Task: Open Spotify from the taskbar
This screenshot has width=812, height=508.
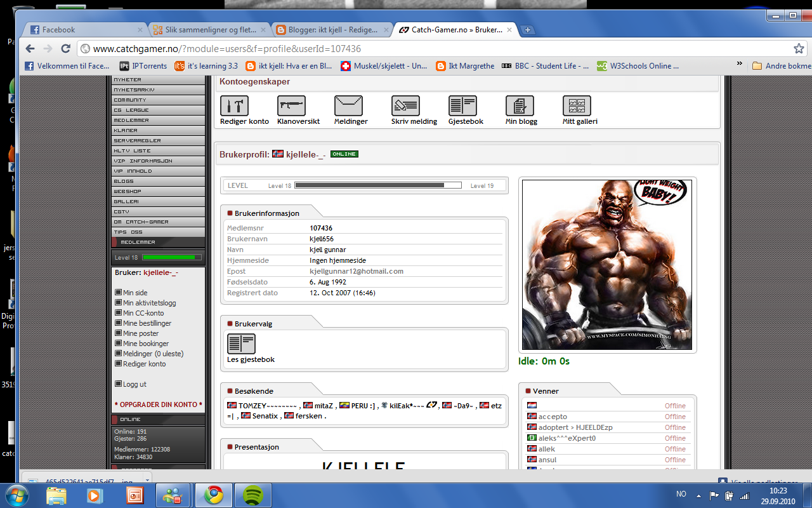Action: (253, 495)
